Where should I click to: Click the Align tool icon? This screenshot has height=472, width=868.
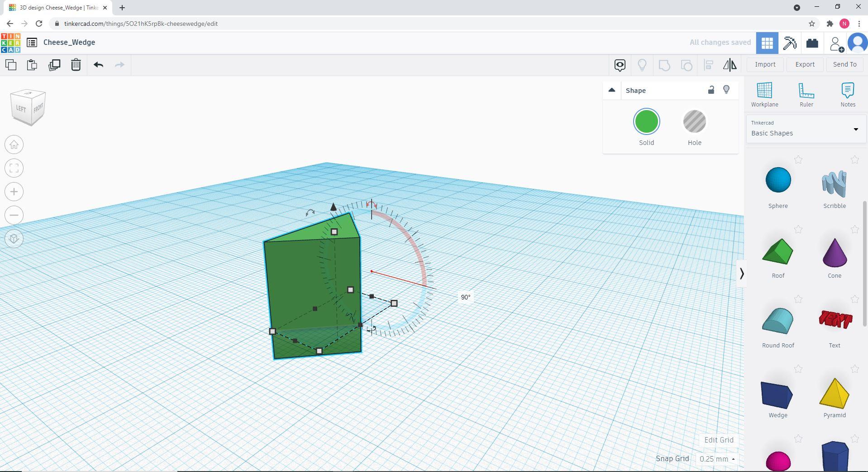pos(709,65)
